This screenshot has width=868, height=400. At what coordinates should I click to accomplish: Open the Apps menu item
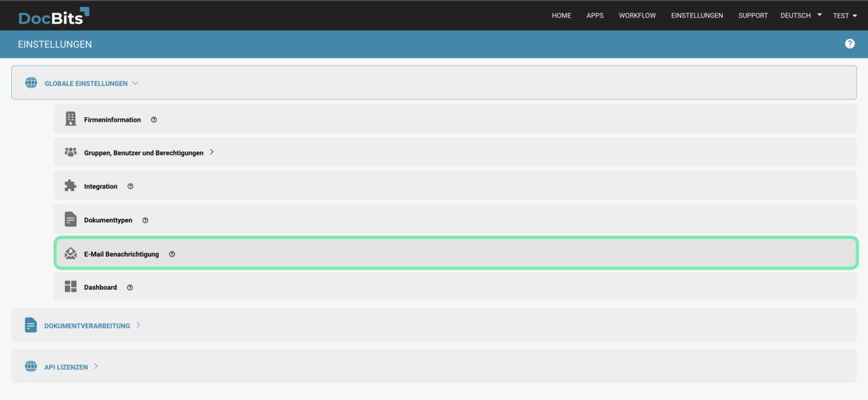coord(594,16)
